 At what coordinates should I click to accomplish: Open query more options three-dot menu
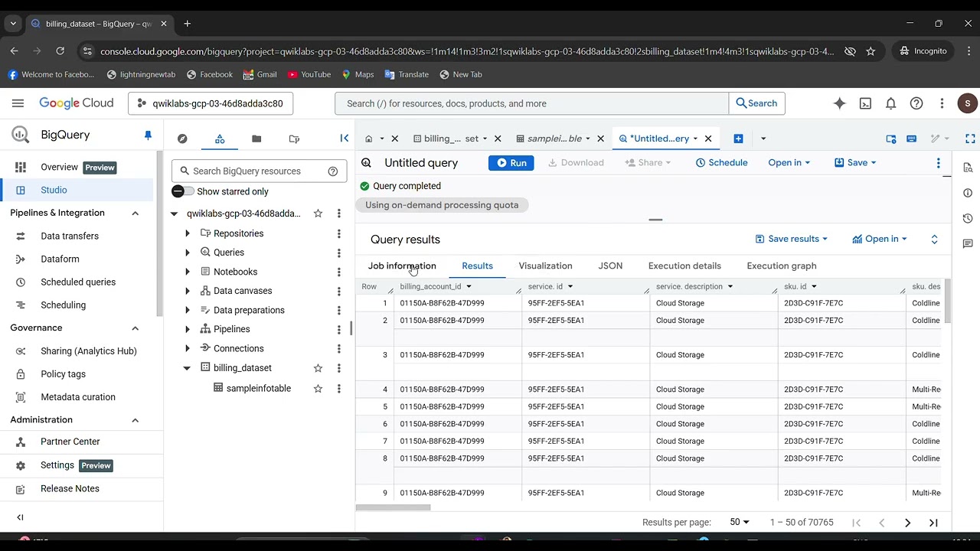(938, 163)
